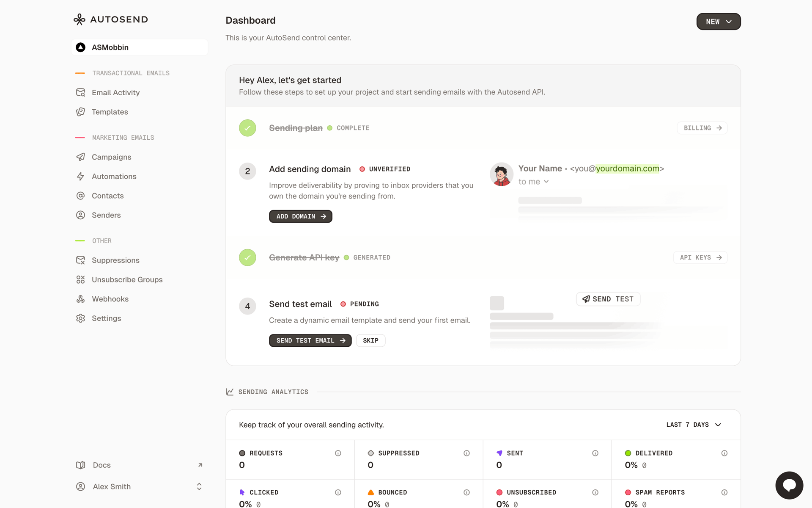Click the Settings gear icon
Screen dimensions: 812x508
[80, 318]
